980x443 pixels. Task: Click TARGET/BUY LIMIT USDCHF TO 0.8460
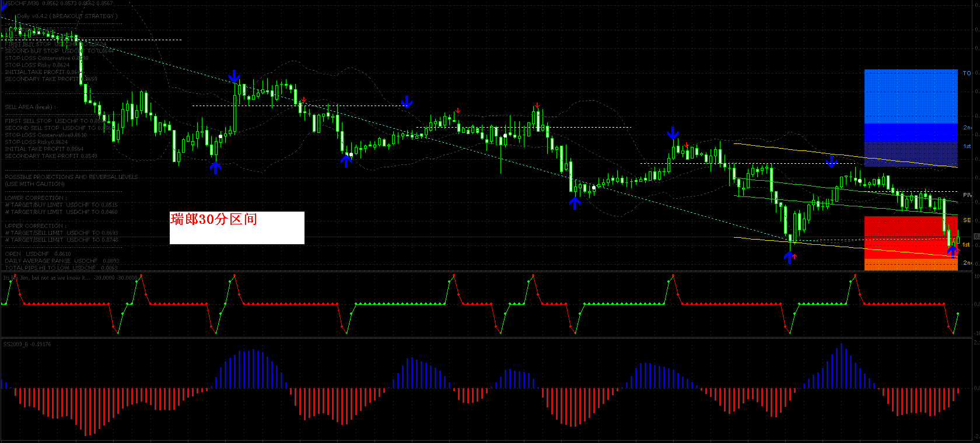coord(61,212)
